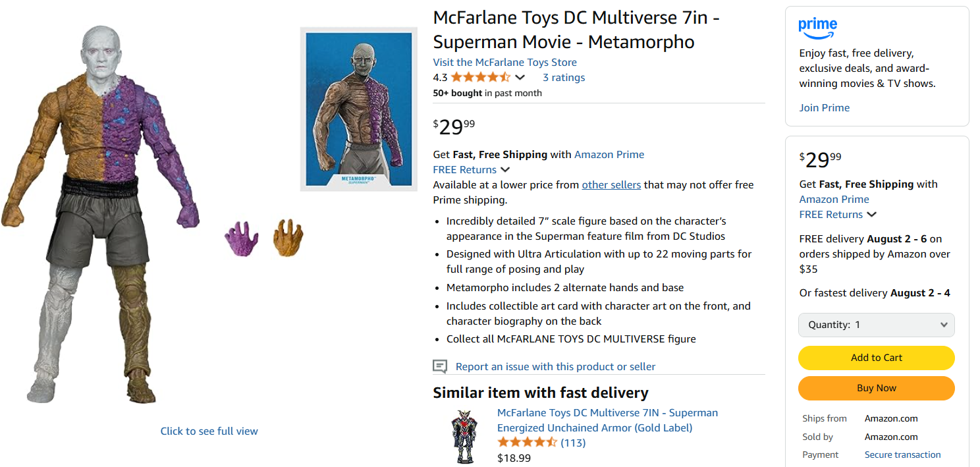
Task: Open the Secure transaction link
Action: [902, 454]
